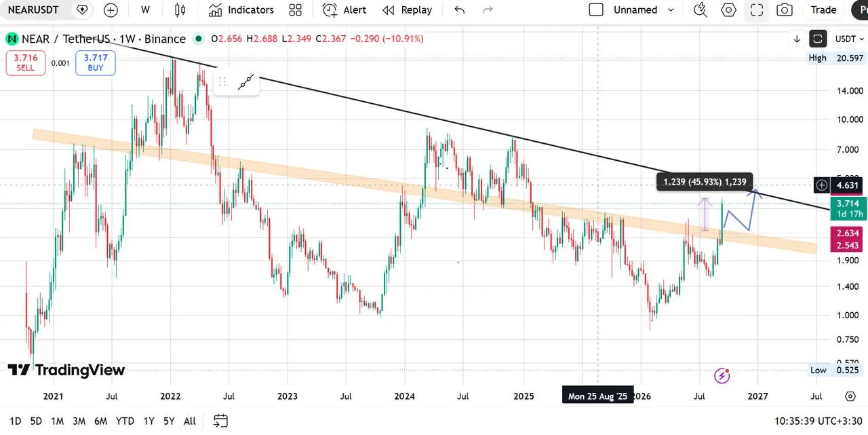868x435 pixels.
Task: Select the 5Y time range
Action: 169,421
